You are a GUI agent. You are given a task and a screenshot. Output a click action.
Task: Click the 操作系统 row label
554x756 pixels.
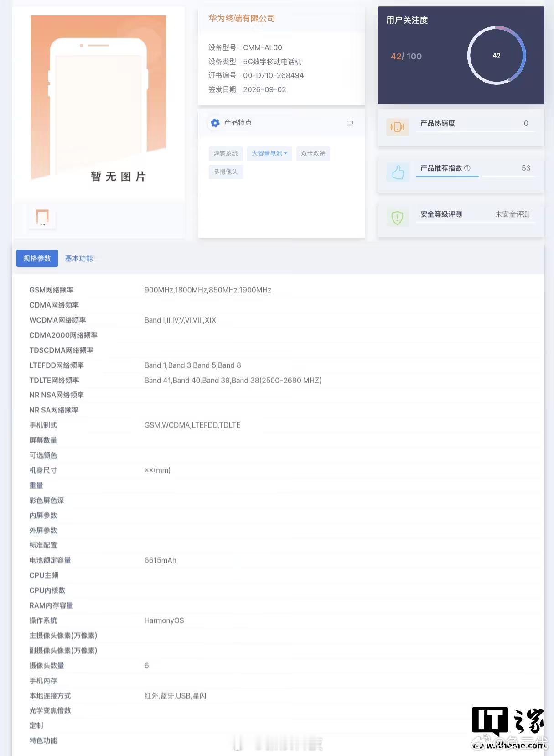coord(43,620)
